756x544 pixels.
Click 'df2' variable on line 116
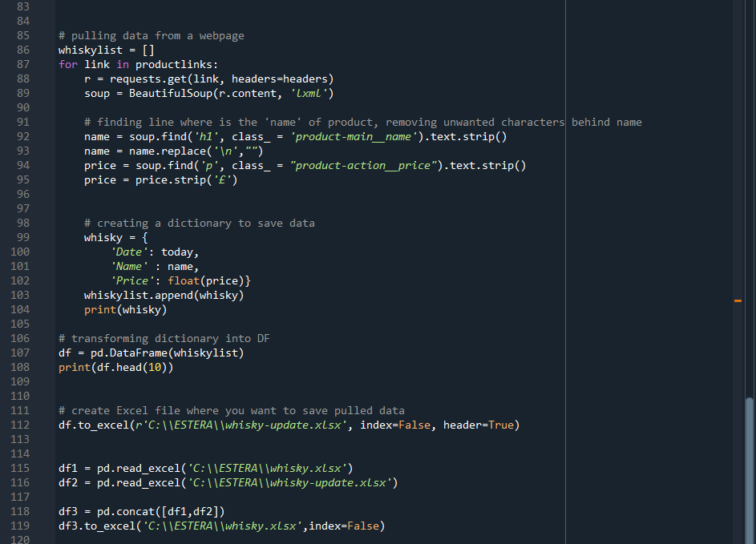68,483
